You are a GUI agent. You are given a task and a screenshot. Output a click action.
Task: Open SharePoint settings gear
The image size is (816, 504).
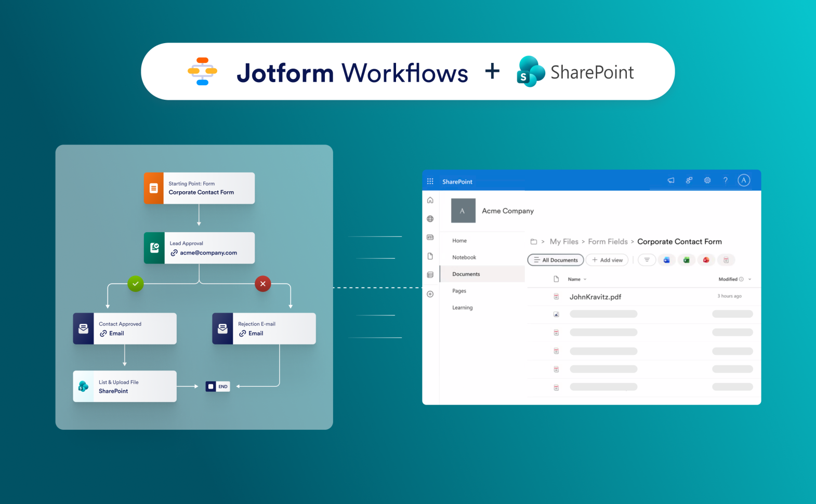point(707,180)
